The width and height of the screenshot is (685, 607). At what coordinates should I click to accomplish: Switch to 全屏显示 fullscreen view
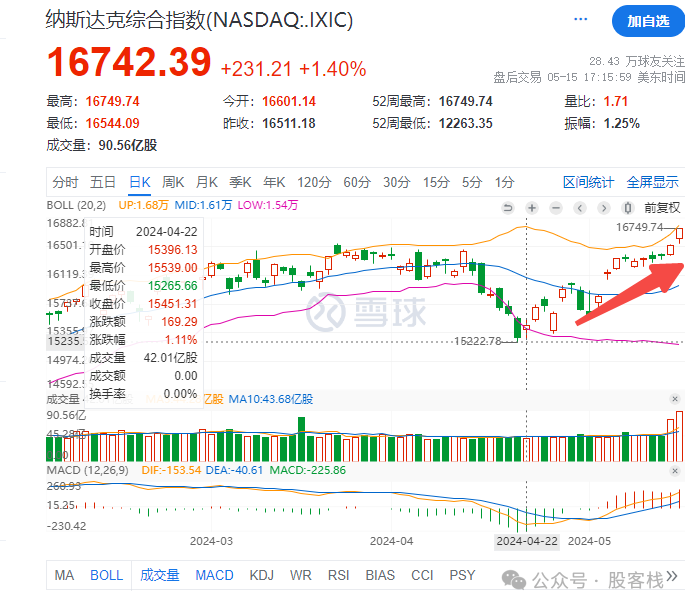pyautogui.click(x=652, y=182)
